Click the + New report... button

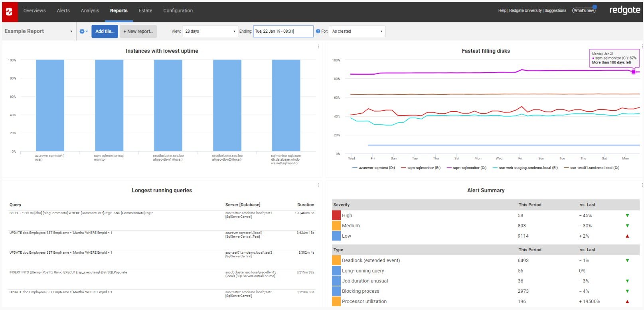[138, 31]
